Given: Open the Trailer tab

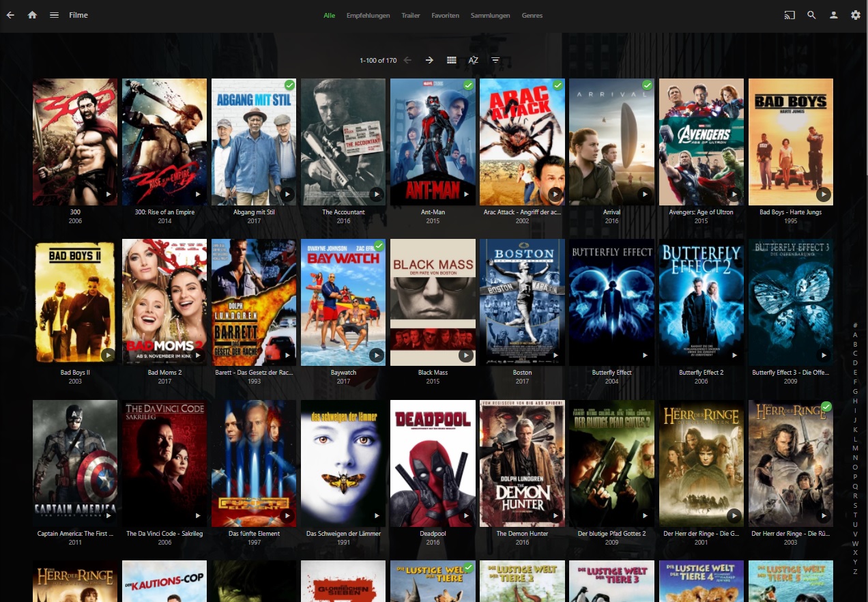Looking at the screenshot, I should point(411,15).
